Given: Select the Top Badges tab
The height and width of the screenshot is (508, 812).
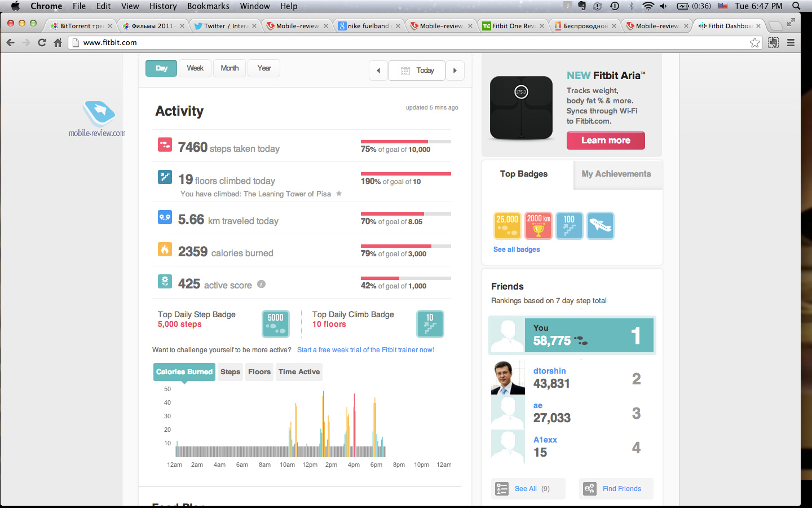Looking at the screenshot, I should point(524,174).
